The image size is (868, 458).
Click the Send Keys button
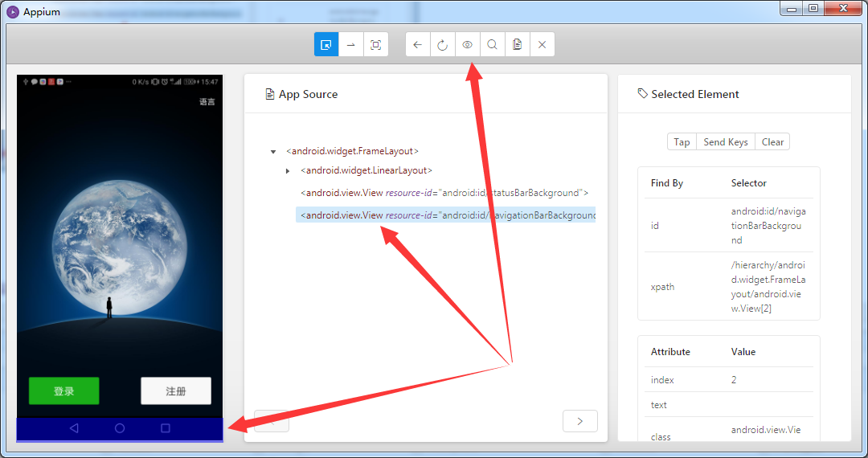pyautogui.click(x=725, y=142)
